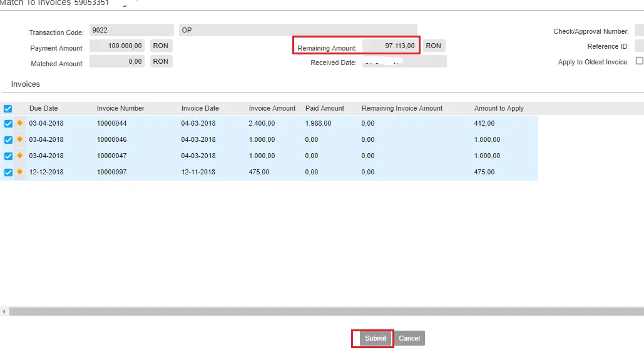
Task: Toggle the select-all invoices header checkbox
Action: tap(8, 109)
